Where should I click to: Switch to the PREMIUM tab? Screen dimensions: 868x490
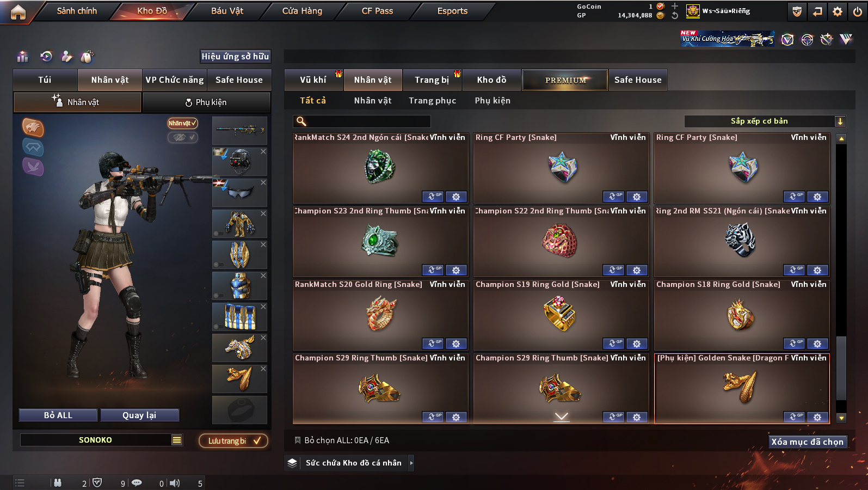click(565, 80)
